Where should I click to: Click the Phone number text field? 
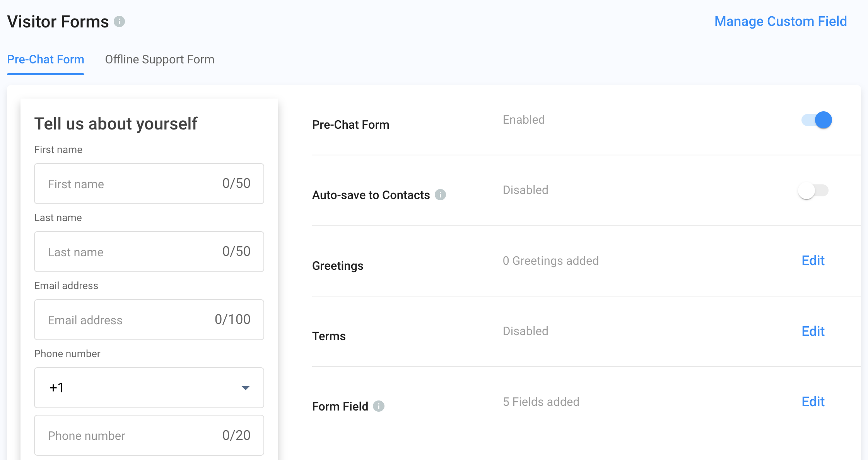point(132,435)
